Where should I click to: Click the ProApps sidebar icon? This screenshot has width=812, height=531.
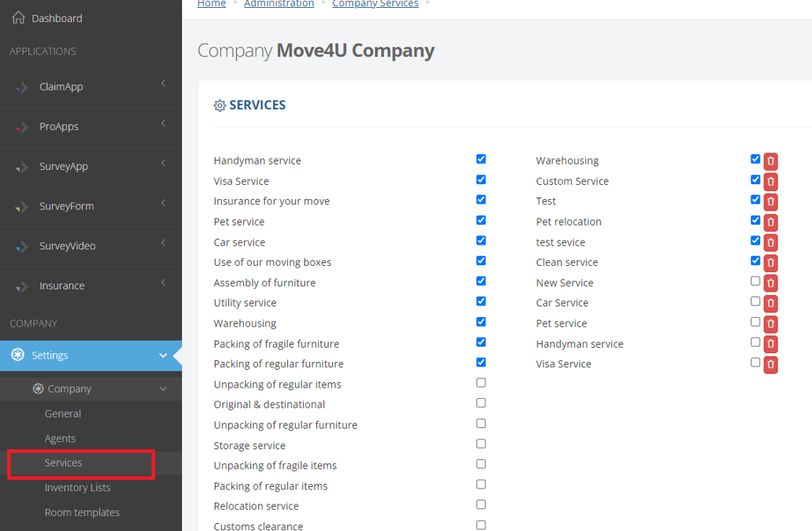(20, 126)
